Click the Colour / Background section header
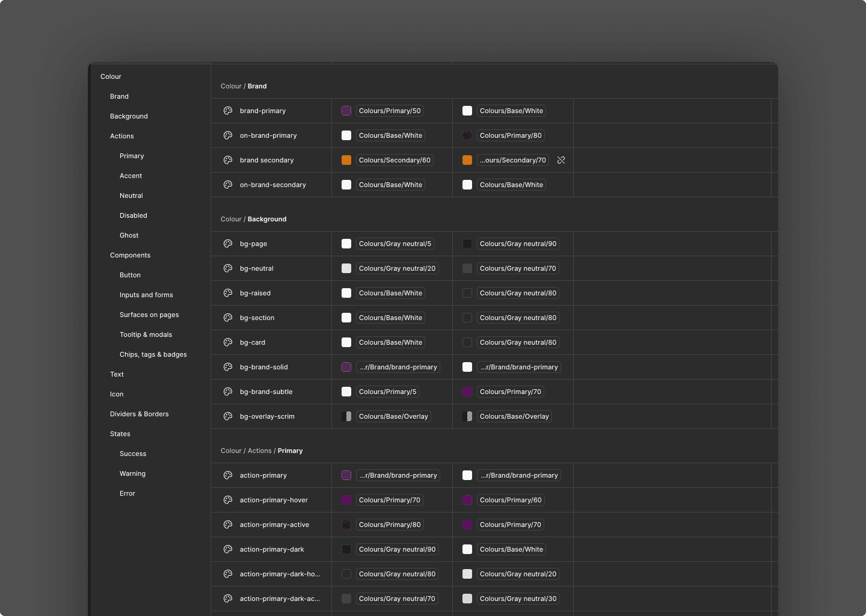Screen dimensions: 866x616 click(254, 219)
